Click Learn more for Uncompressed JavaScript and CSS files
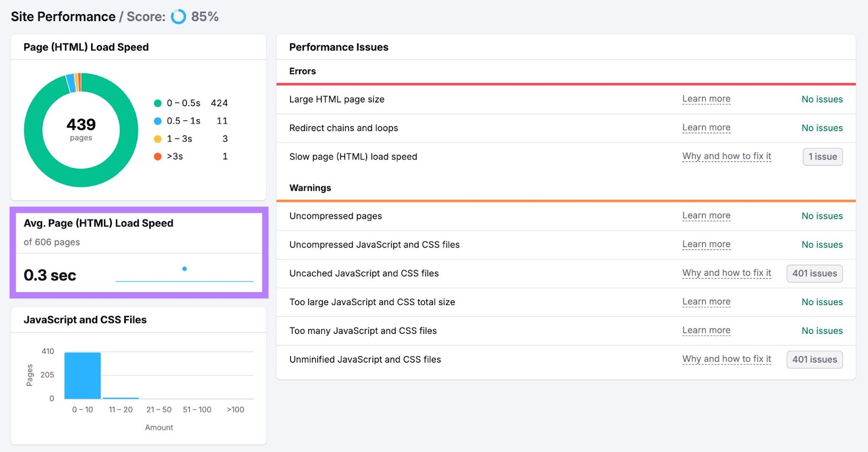This screenshot has height=452, width=868. pos(706,244)
